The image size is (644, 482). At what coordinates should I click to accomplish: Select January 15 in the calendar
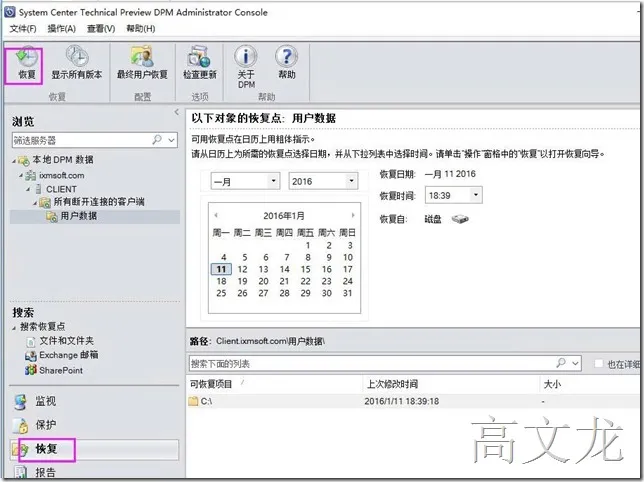tap(306, 269)
